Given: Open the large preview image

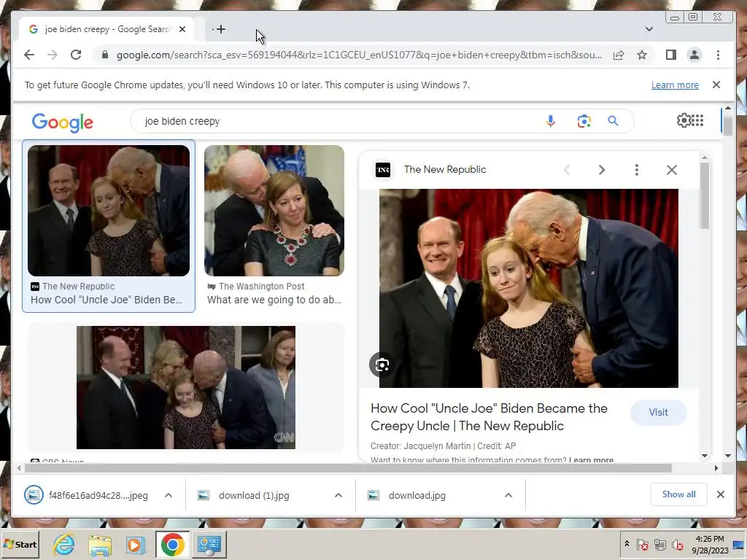Looking at the screenshot, I should [528, 288].
